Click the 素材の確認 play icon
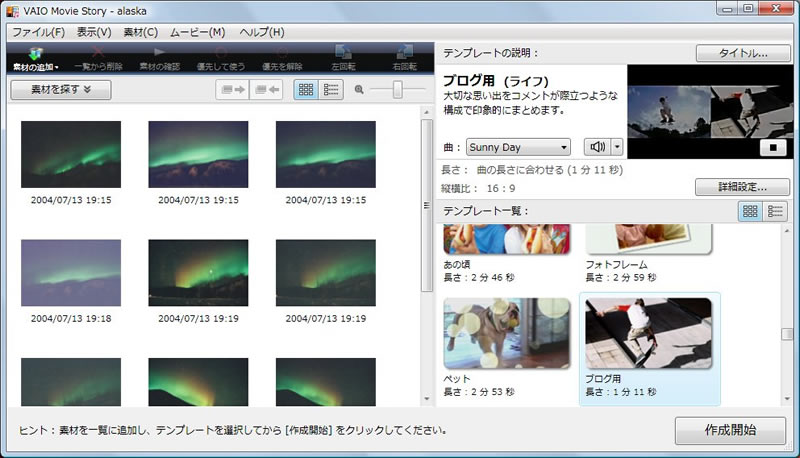Image resolution: width=800 pixels, height=458 pixels. 159,53
